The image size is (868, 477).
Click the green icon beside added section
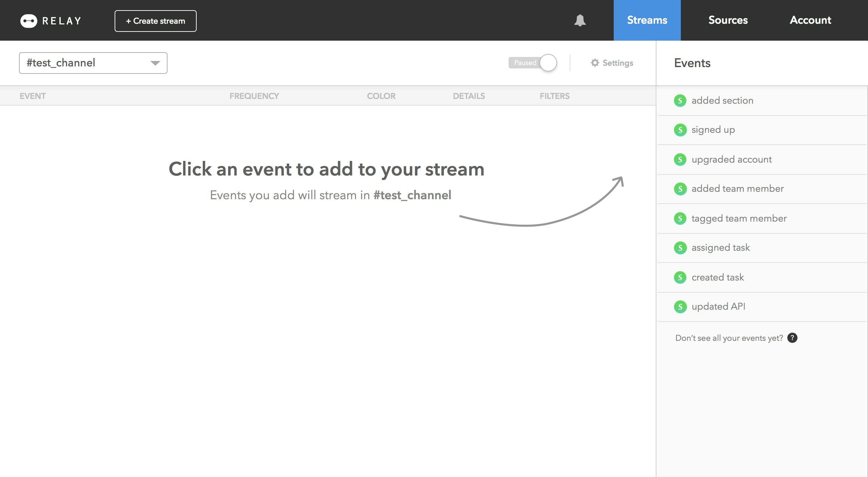point(680,101)
